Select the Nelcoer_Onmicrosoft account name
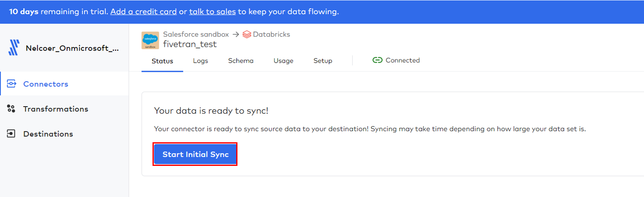 [72, 48]
